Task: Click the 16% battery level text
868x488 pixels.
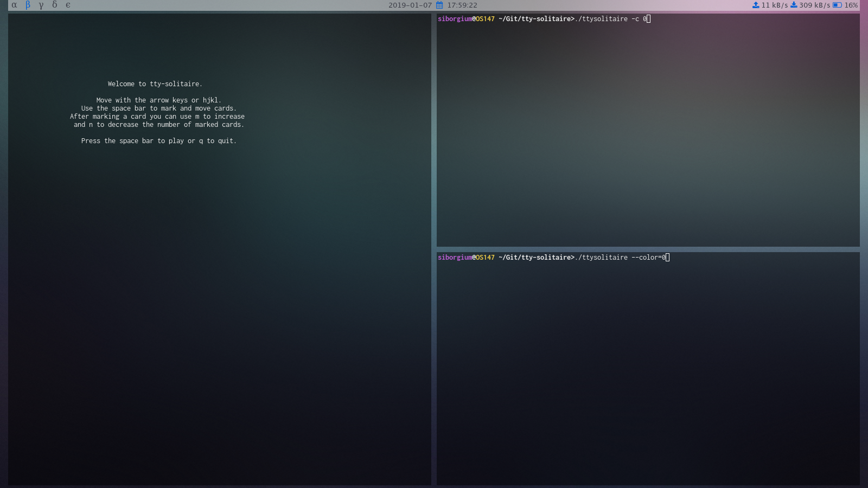Action: pyautogui.click(x=851, y=5)
